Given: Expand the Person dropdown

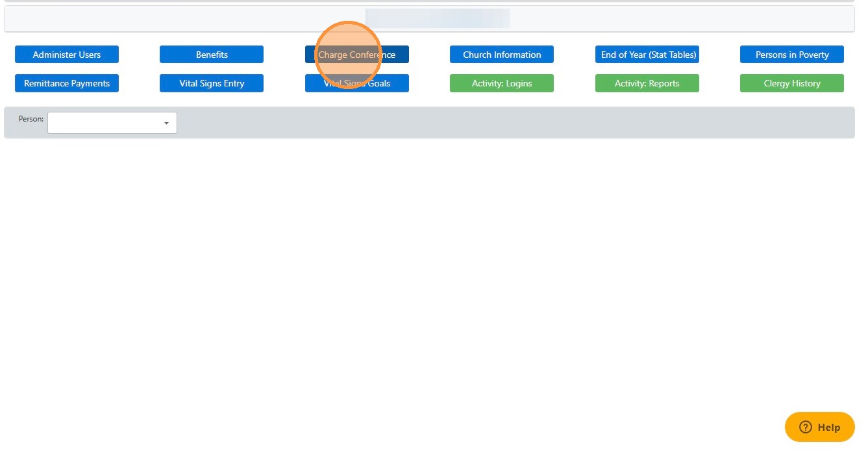Looking at the screenshot, I should click(112, 123).
